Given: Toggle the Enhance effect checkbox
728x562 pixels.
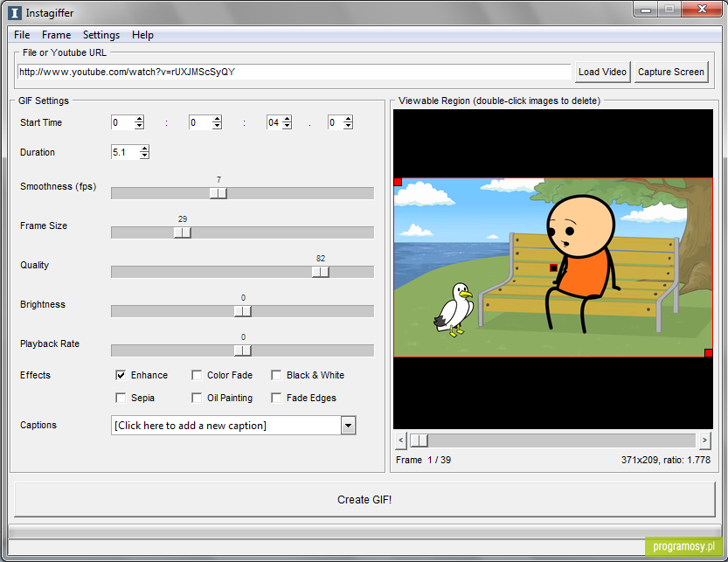Looking at the screenshot, I should point(121,375).
